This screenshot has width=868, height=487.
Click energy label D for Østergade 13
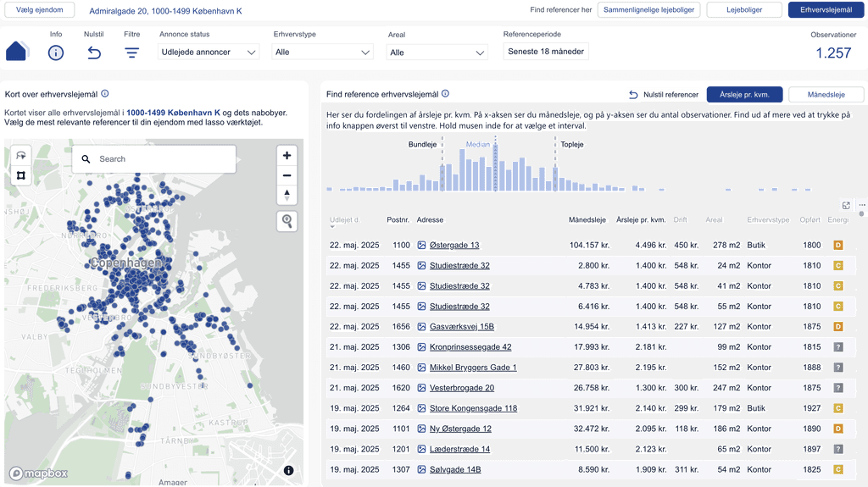point(838,245)
